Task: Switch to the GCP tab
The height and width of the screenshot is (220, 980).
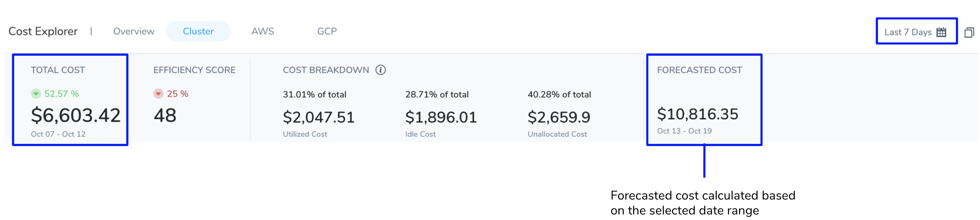Action: coord(327,31)
